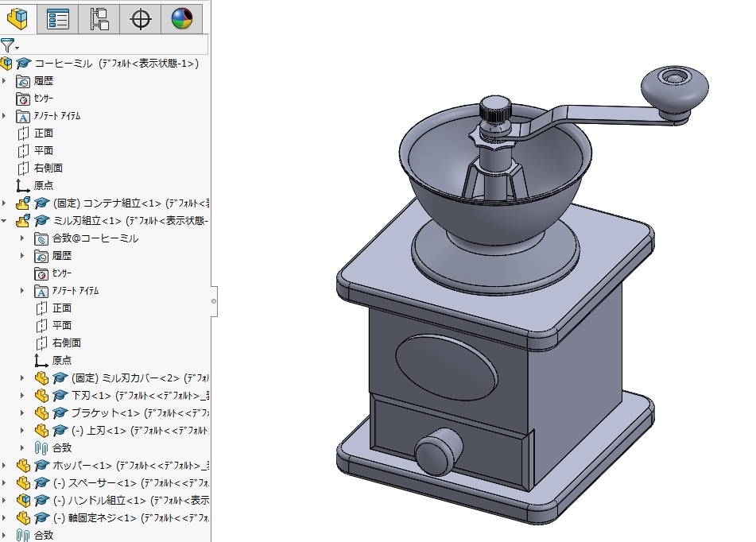This screenshot has height=542, width=756.
Task: Click the filter field in the tree
Action: click(x=111, y=45)
